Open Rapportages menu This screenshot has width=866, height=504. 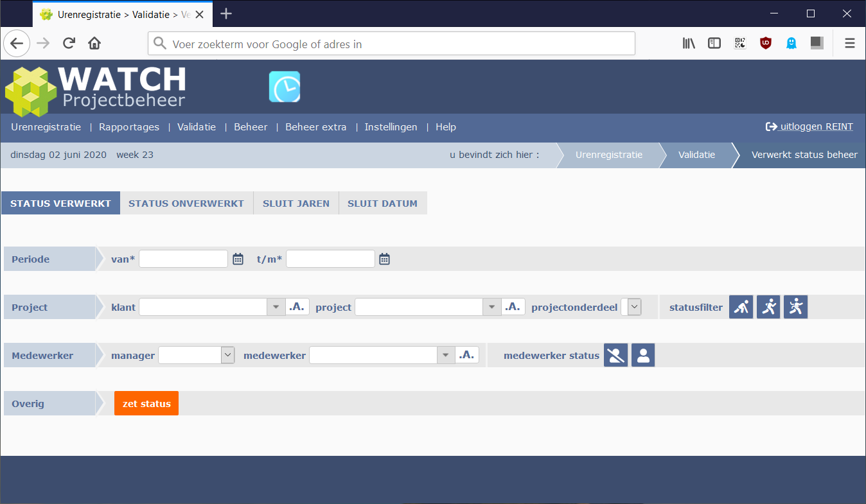coord(129,127)
